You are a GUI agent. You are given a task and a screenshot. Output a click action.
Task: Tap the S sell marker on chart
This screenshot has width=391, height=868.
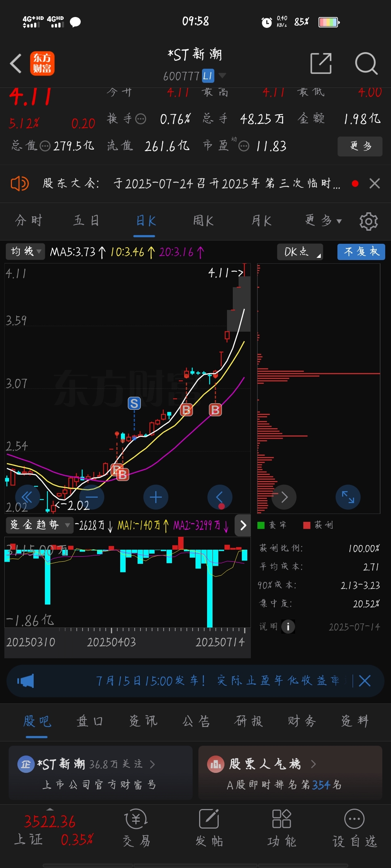coord(134,403)
